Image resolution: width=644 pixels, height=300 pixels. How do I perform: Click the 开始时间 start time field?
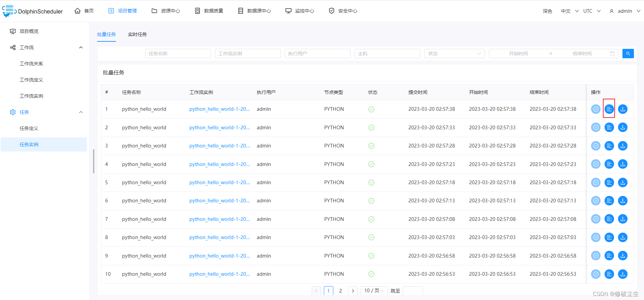(x=518, y=54)
